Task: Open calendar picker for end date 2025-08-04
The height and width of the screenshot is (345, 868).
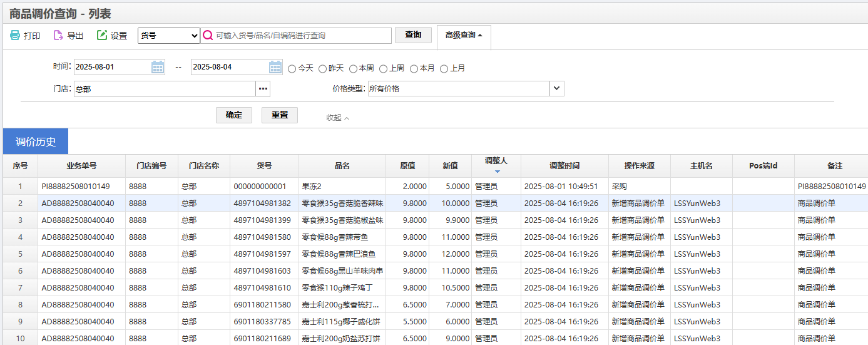Action: coord(275,67)
